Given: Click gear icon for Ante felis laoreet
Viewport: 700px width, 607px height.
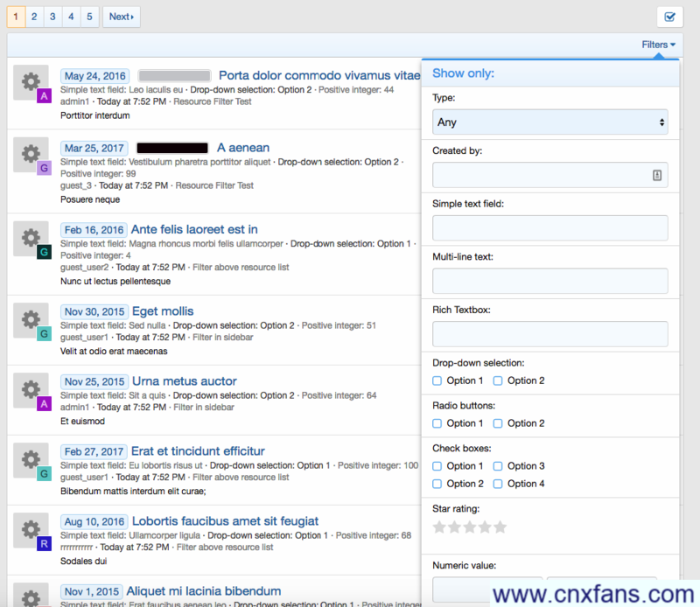Looking at the screenshot, I should (x=31, y=238).
